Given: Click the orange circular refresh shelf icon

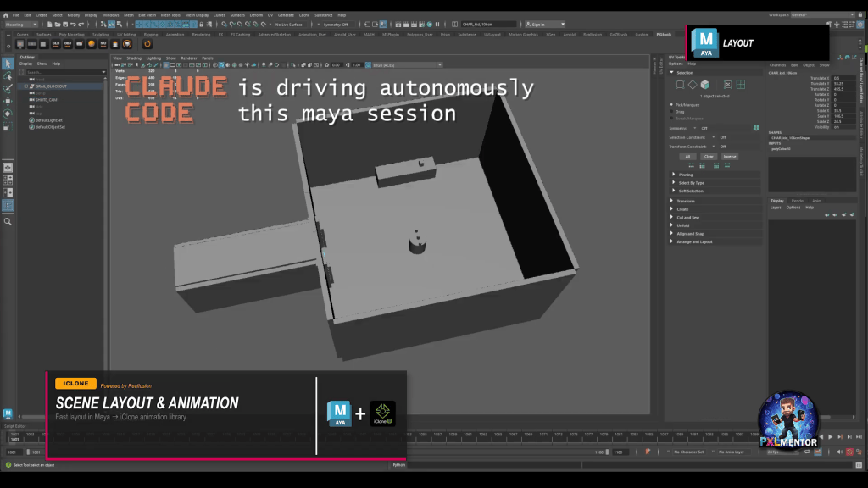Looking at the screenshot, I should click(x=147, y=44).
